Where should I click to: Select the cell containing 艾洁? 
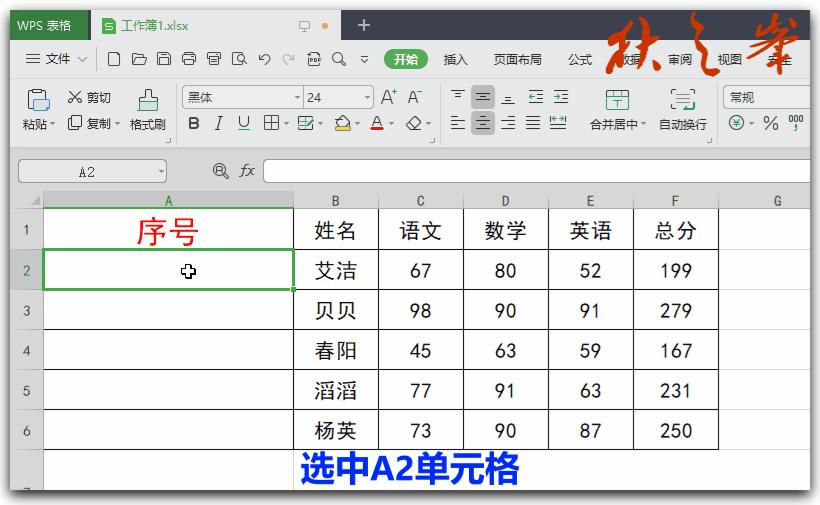(336, 270)
